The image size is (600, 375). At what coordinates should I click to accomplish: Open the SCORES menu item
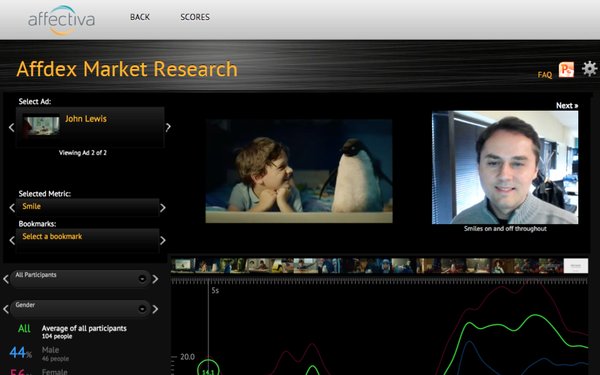(195, 17)
